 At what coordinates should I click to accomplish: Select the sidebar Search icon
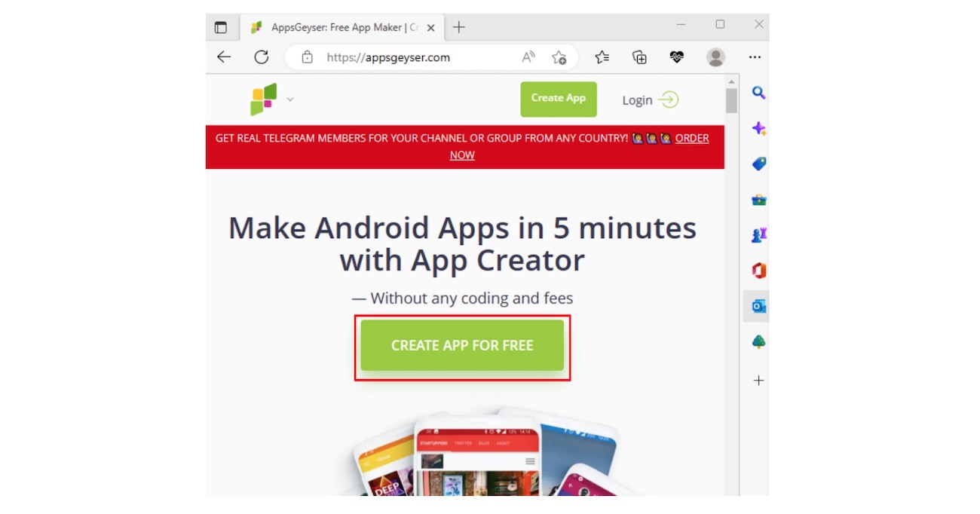tap(758, 92)
